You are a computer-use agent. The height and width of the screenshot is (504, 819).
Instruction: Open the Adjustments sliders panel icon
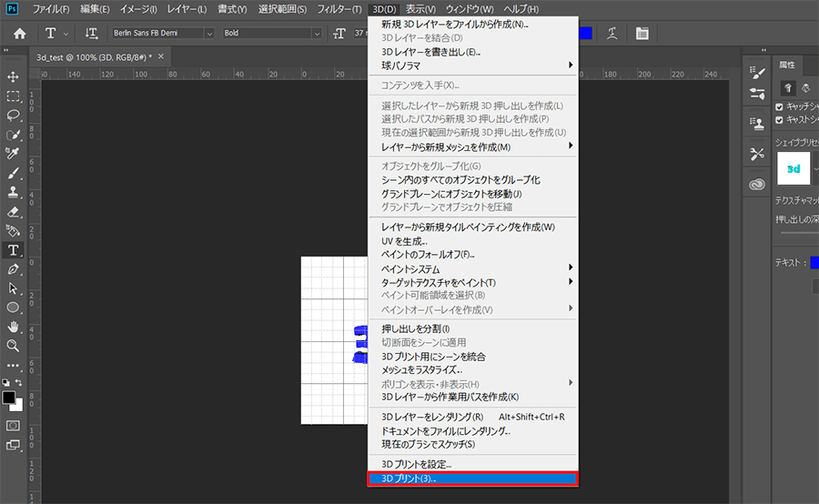(757, 94)
